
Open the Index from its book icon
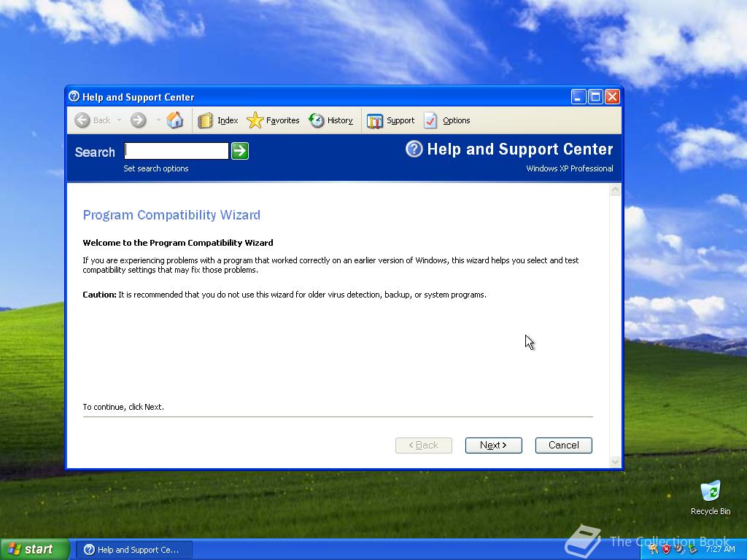(x=205, y=120)
